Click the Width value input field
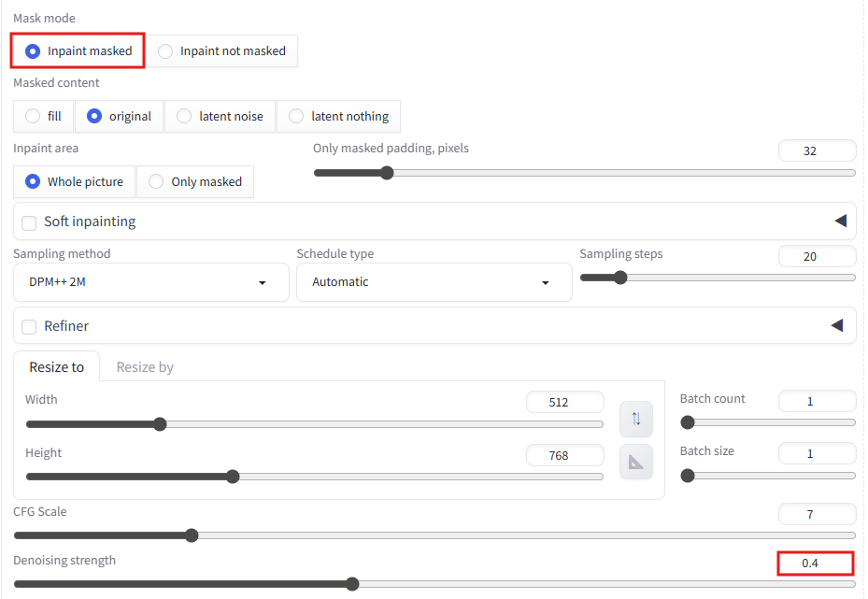Viewport: 868px width, 599px height. [x=564, y=402]
